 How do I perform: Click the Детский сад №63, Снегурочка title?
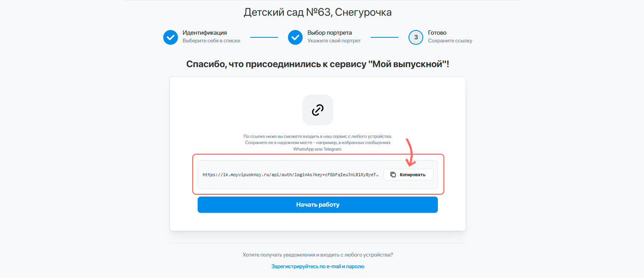pos(317,12)
